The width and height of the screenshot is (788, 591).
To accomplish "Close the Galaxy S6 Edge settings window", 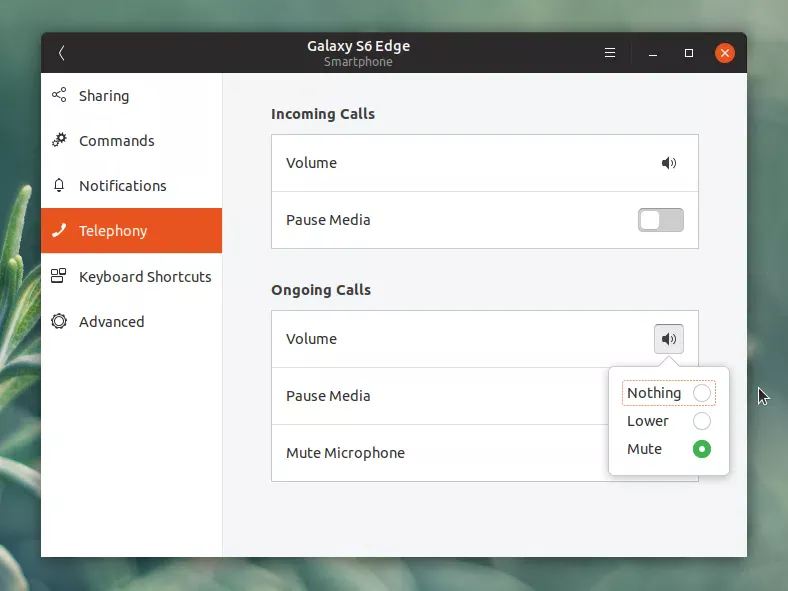I will (725, 53).
